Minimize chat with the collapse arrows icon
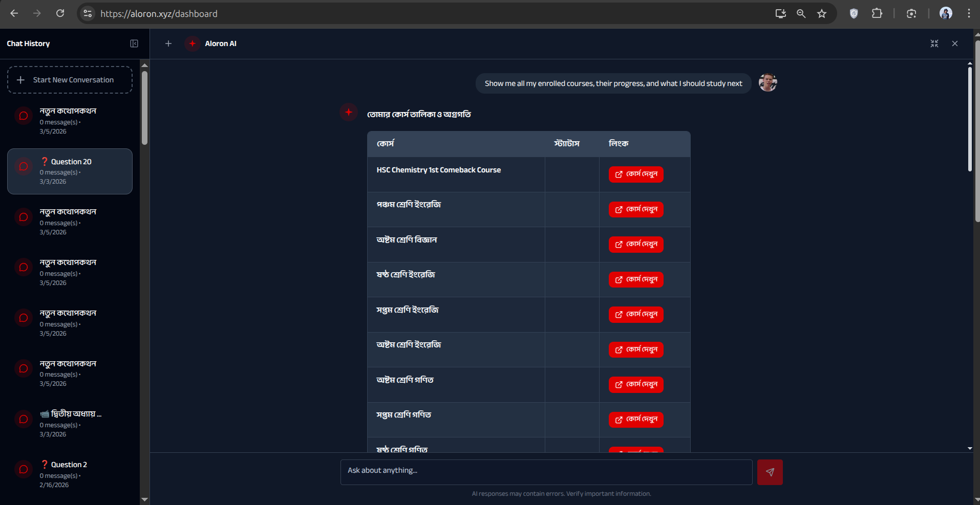 pyautogui.click(x=934, y=43)
